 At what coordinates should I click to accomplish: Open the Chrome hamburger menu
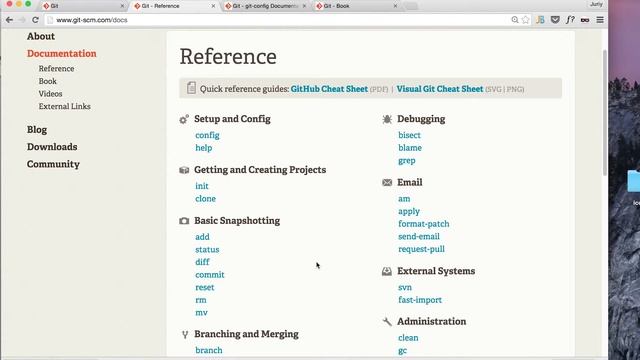point(600,20)
